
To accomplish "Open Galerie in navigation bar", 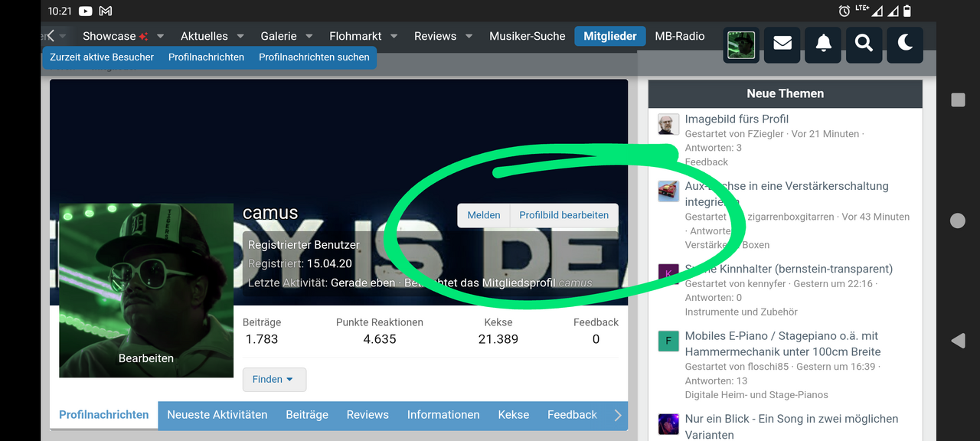I will pyautogui.click(x=279, y=36).
